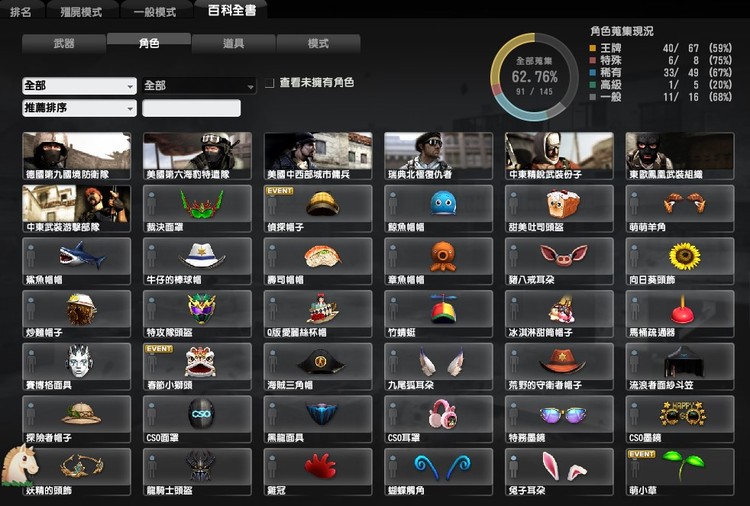The image size is (750, 506).
Task: Open the 殭屍模式 tab
Action: (81, 11)
